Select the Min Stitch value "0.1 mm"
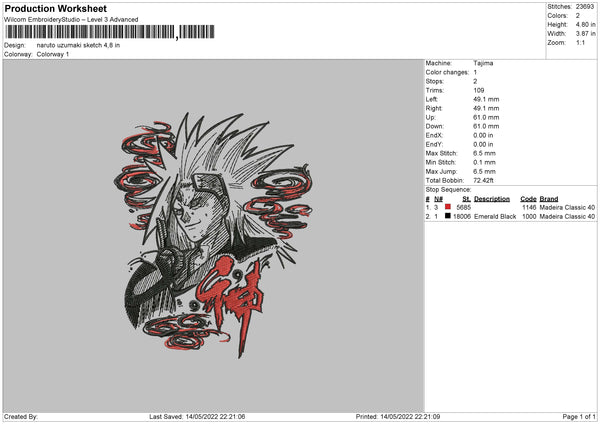The height and width of the screenshot is (424, 600). click(x=484, y=163)
